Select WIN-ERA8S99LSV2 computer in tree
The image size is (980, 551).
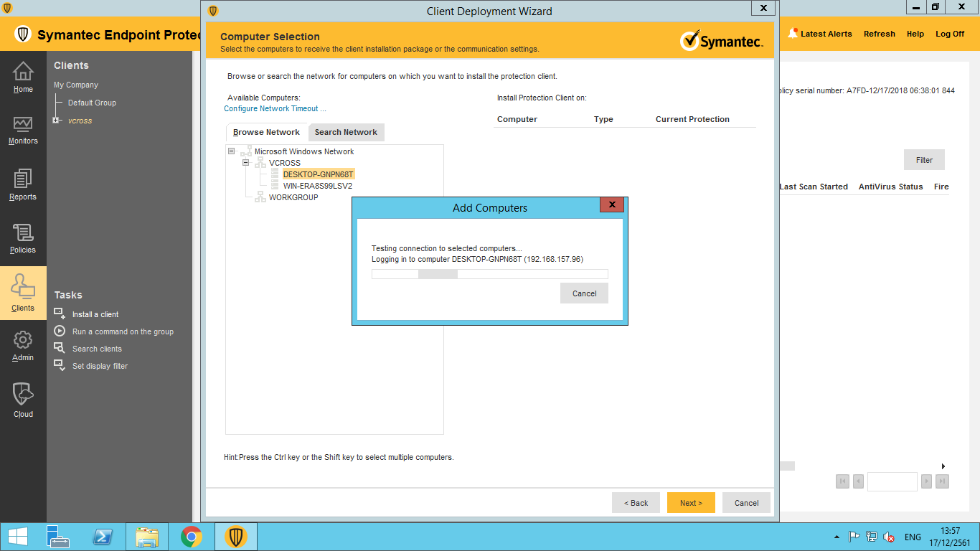(317, 186)
